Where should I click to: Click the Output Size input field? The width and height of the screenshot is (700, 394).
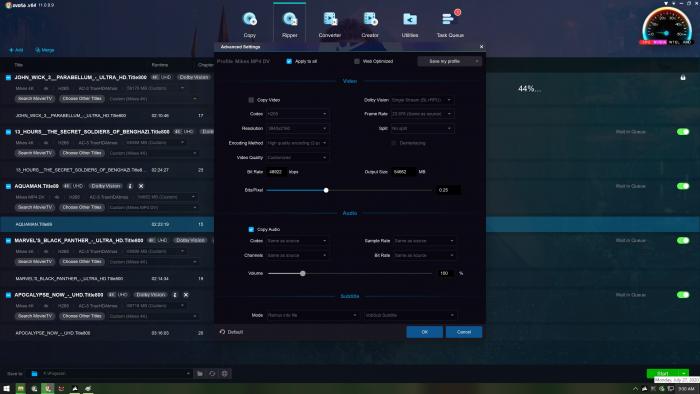[403, 172]
